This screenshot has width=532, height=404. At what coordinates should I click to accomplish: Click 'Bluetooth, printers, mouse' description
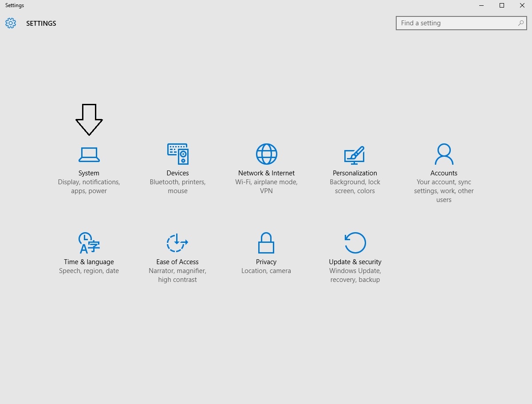[x=178, y=186]
